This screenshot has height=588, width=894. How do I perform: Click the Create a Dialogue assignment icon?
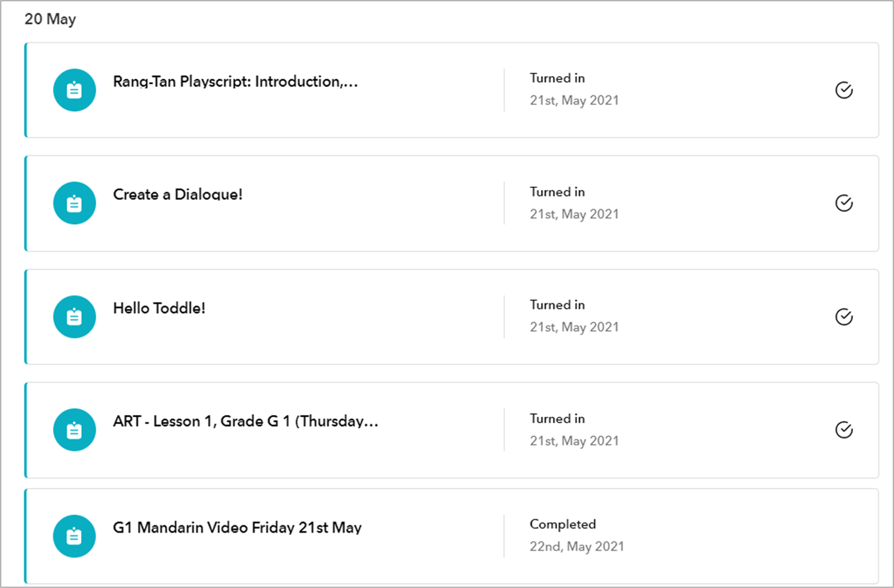point(74,203)
